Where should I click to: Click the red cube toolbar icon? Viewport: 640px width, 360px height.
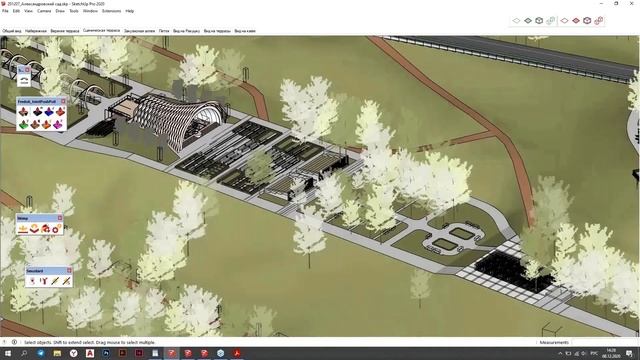[x=587, y=20]
